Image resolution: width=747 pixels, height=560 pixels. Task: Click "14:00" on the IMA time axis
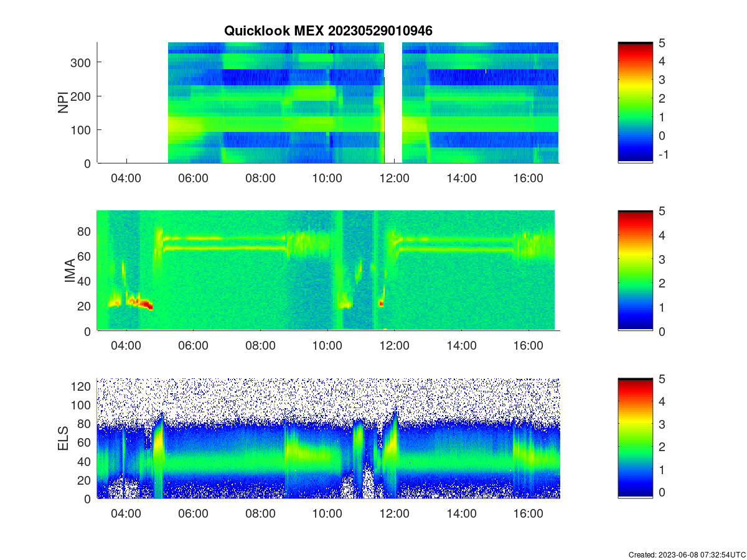[x=461, y=345]
